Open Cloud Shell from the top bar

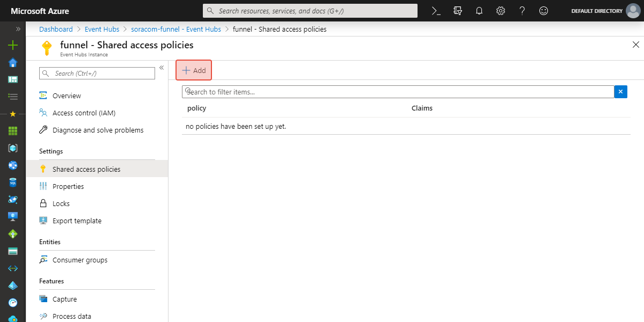tap(435, 10)
